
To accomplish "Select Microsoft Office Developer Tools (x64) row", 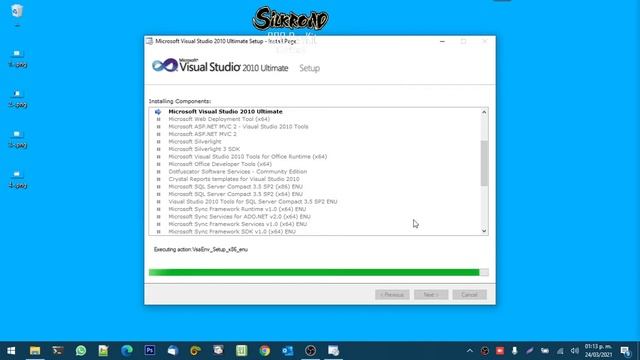I will (315, 164).
